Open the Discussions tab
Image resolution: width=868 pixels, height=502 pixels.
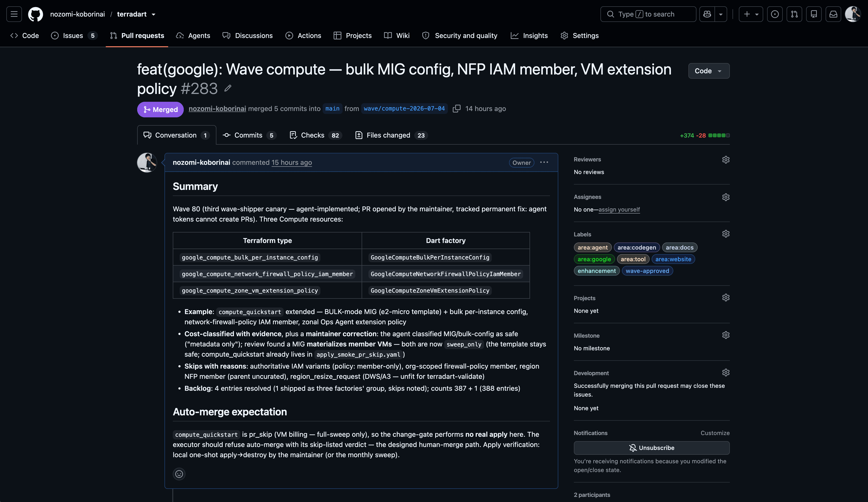pos(247,36)
